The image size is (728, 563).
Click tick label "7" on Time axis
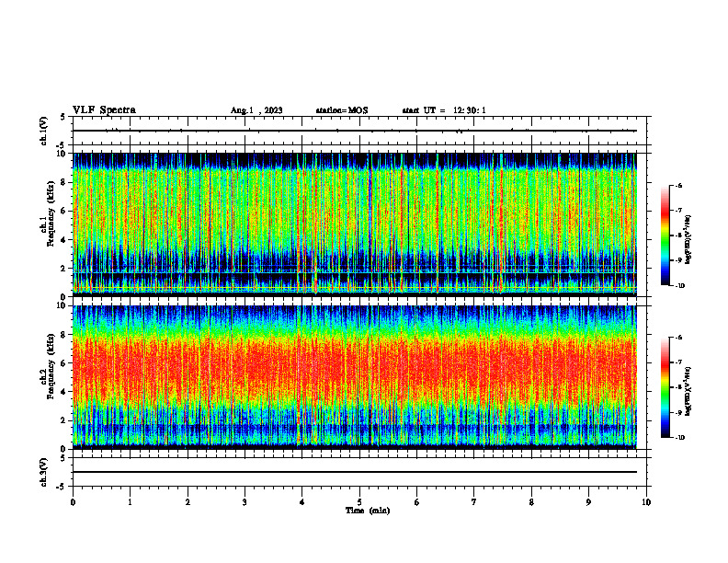pos(474,502)
